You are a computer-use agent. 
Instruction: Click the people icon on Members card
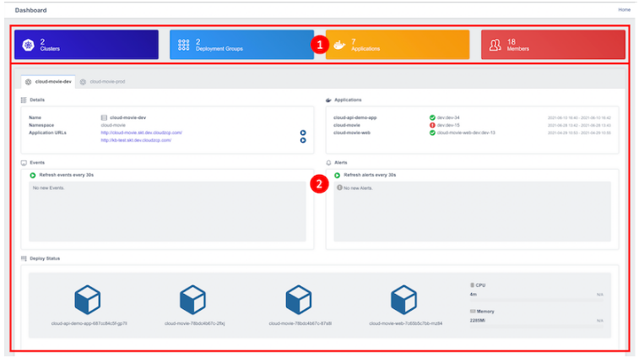pyautogui.click(x=495, y=45)
